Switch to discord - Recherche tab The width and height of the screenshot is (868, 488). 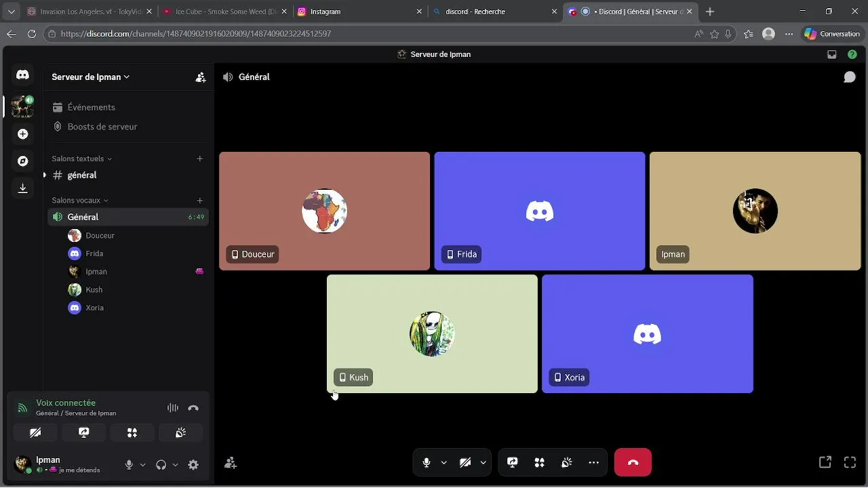point(495,12)
